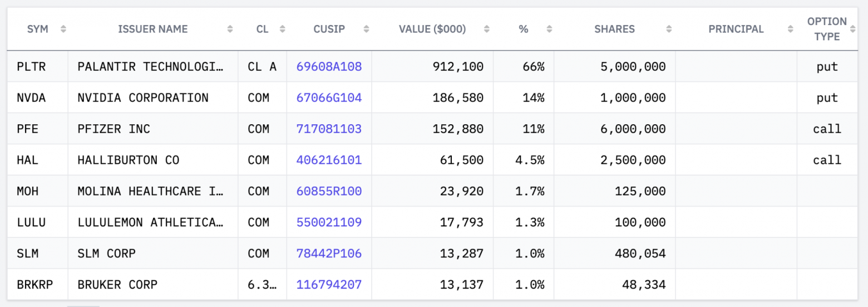
Task: Open CUSIP link 69608A108
Action: tap(329, 66)
